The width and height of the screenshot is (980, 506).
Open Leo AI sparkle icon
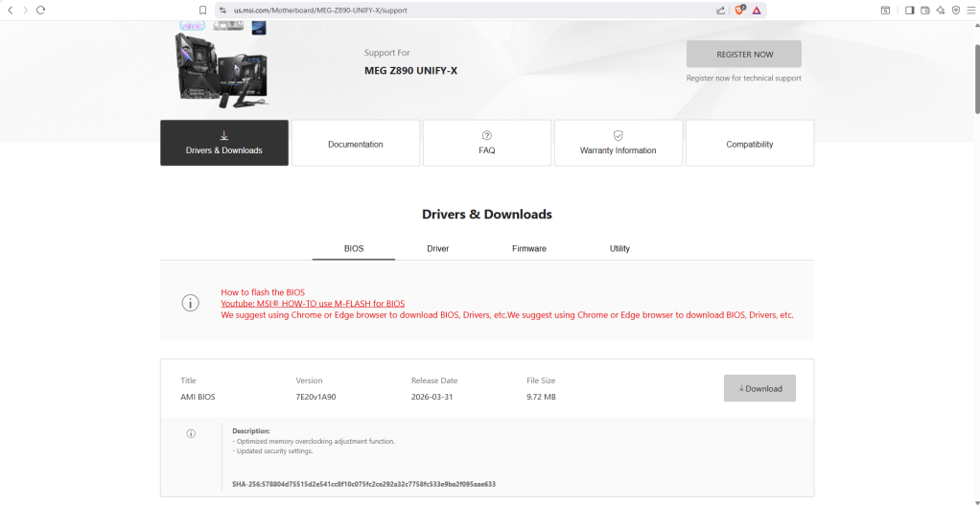tap(941, 10)
